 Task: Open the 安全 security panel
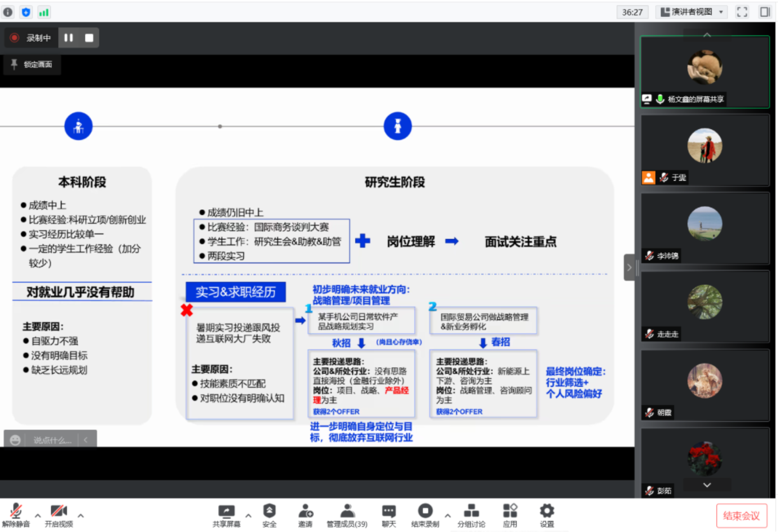[x=269, y=515]
